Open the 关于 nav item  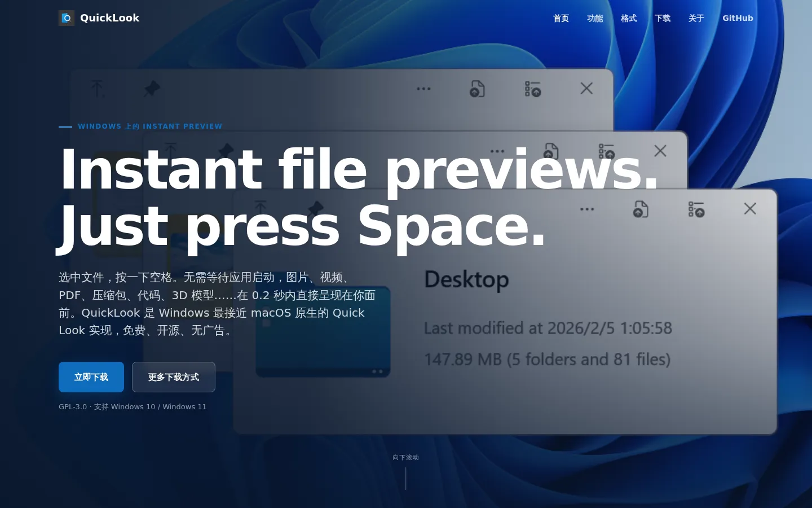tap(696, 18)
